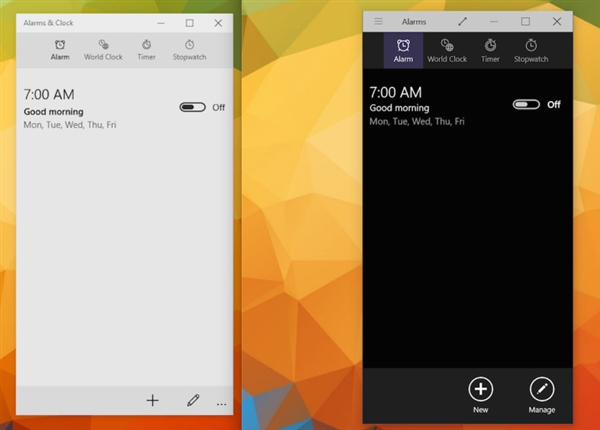Click pencil edit icon in light window
This screenshot has width=600, height=430.
(193, 400)
